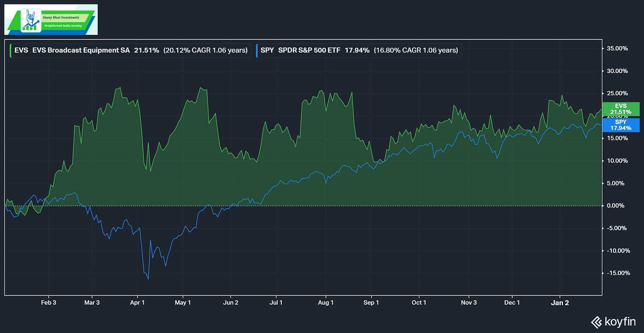
Task: Click the "Straightforward Quality Investing" tagline
Action: point(62,26)
